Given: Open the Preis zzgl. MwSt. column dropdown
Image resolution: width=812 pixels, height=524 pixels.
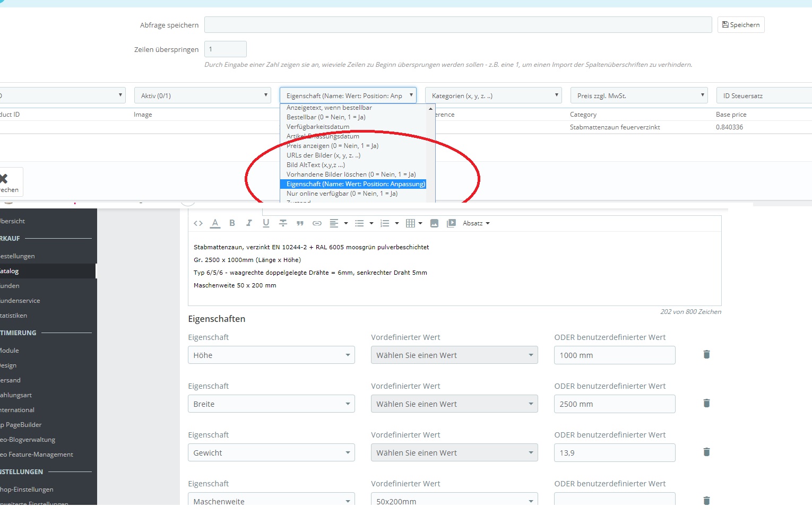Looking at the screenshot, I should [x=639, y=95].
